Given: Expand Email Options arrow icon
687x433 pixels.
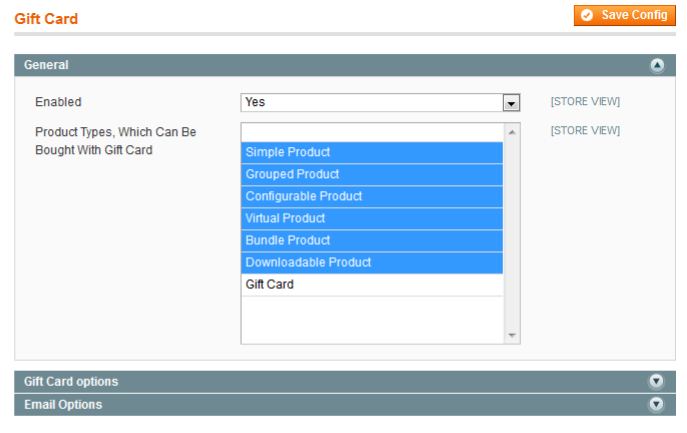Looking at the screenshot, I should coord(657,405).
